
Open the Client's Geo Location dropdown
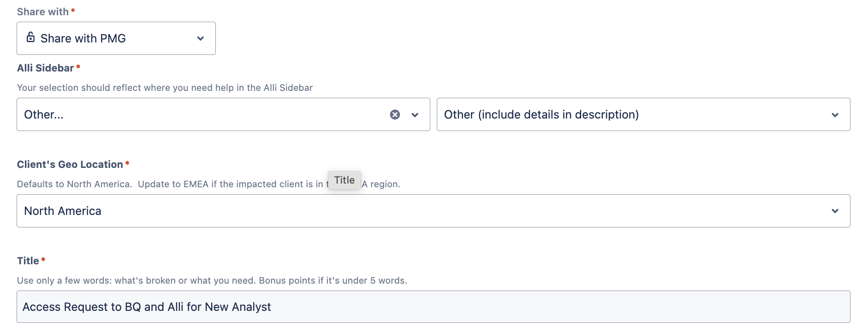[433, 211]
